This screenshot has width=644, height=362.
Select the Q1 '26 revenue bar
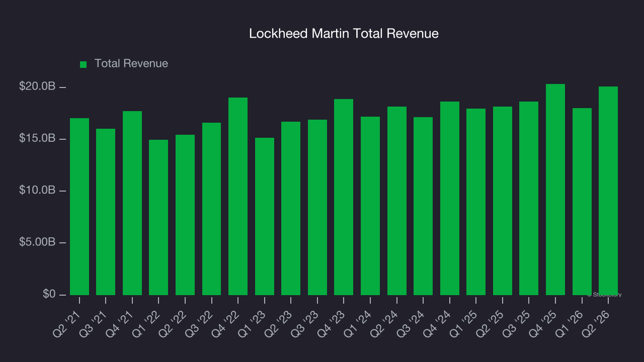(582, 202)
